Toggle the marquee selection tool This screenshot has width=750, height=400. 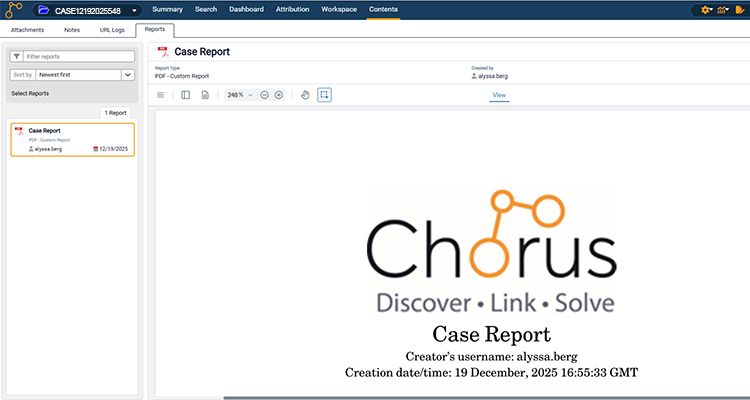324,95
